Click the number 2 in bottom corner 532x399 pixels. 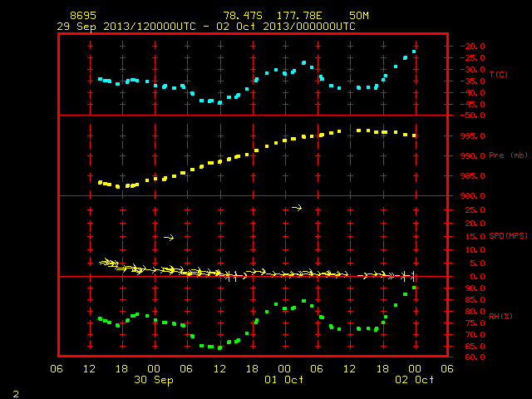click(16, 394)
